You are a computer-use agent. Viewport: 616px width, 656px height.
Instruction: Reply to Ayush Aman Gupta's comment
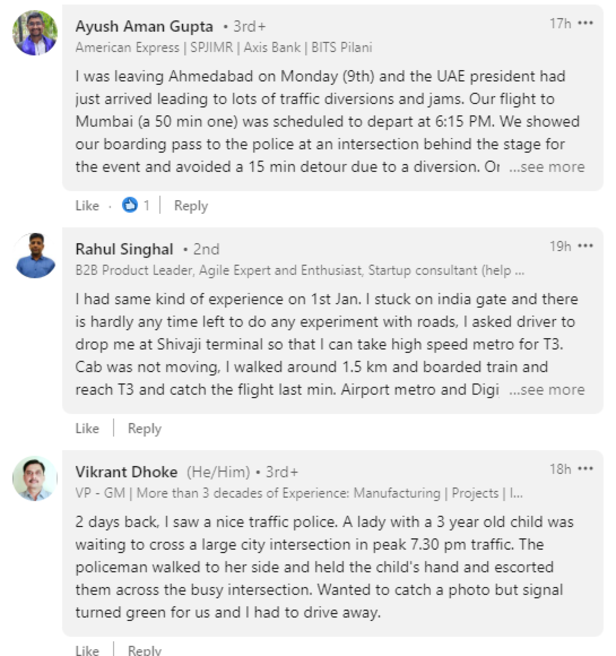coord(190,206)
